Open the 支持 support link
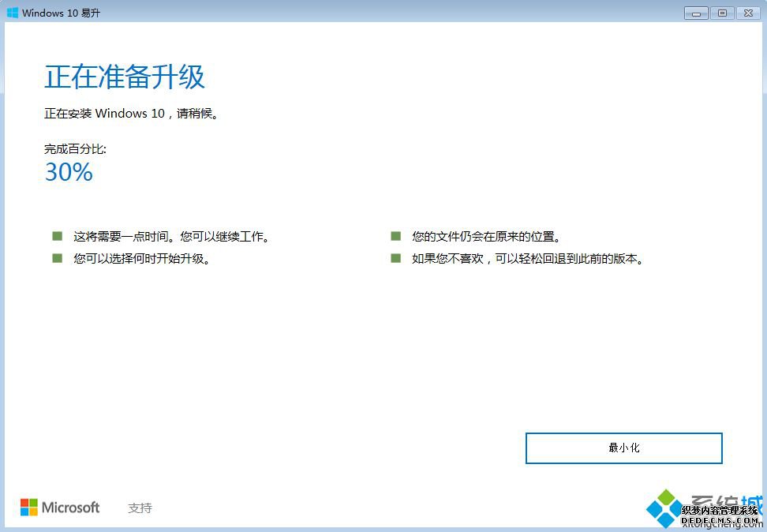 point(140,508)
